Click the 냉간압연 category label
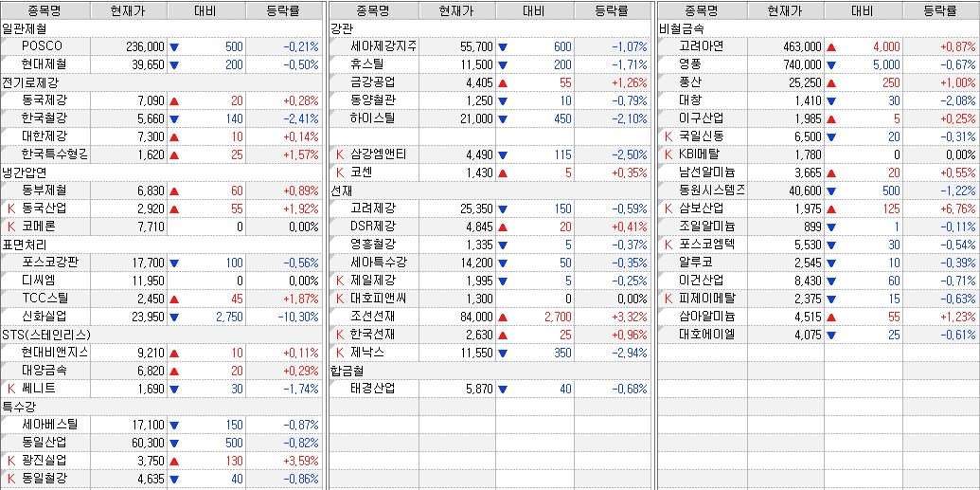The height and width of the screenshot is (490, 980). pos(24,172)
